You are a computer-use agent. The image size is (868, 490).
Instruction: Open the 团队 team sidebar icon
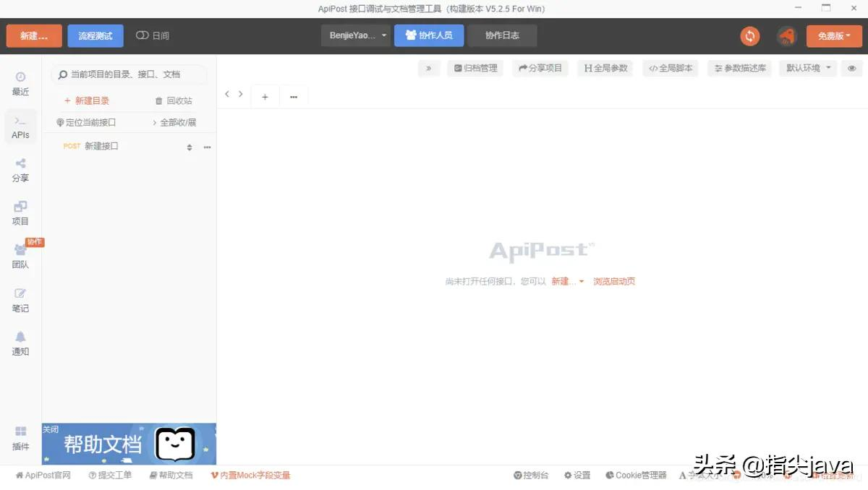[20, 257]
